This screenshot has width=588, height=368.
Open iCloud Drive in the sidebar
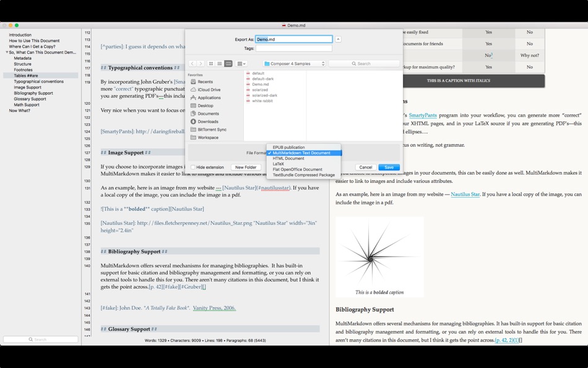point(209,90)
